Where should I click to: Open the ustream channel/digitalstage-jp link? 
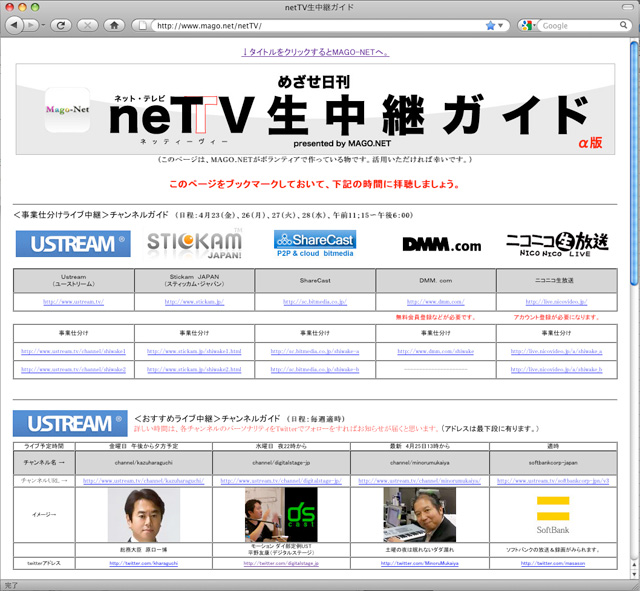point(281,481)
